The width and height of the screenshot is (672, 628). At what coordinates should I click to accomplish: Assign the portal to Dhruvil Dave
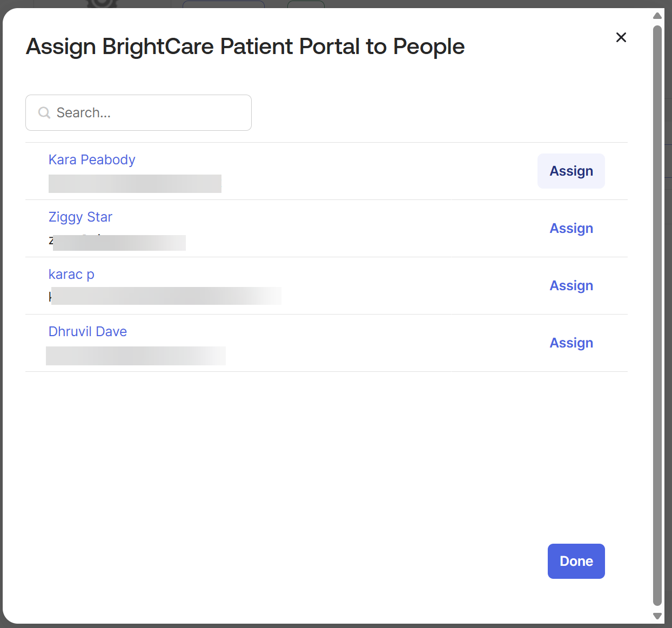pos(571,343)
